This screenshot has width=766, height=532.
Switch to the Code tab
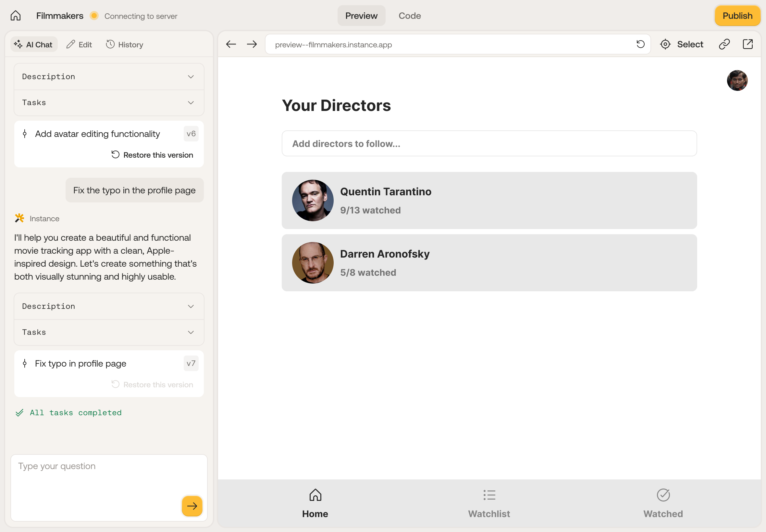point(410,16)
